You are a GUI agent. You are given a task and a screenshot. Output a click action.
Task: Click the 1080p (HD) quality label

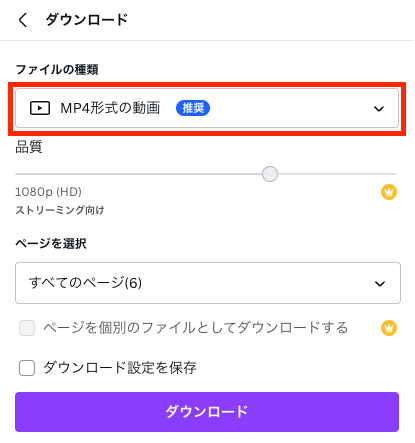coord(48,192)
